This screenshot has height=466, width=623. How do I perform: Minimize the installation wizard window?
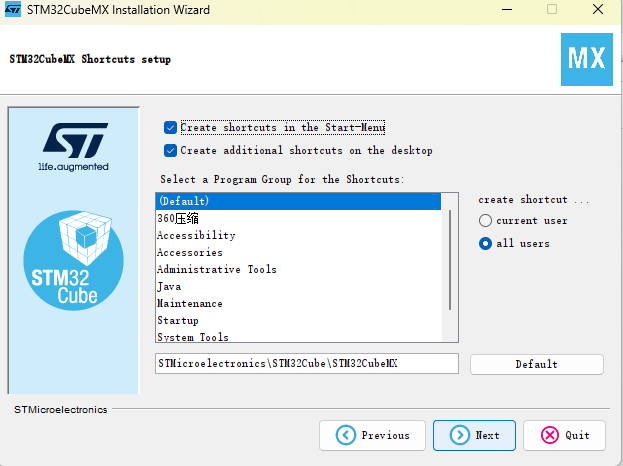click(507, 9)
